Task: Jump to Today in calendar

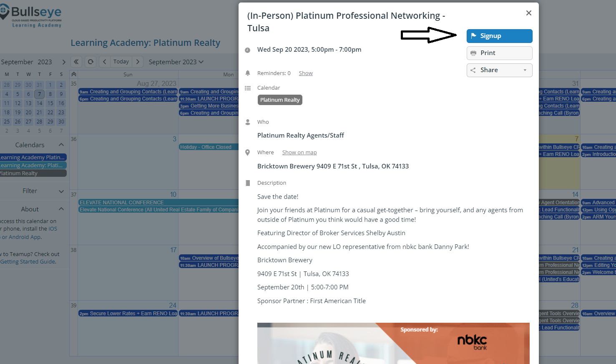Action: pyautogui.click(x=121, y=62)
